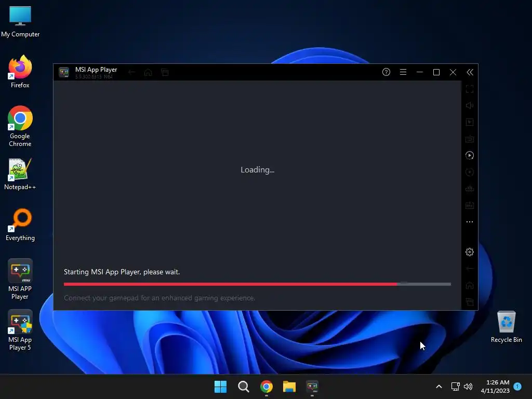Open File Explorer from the taskbar

click(x=289, y=387)
